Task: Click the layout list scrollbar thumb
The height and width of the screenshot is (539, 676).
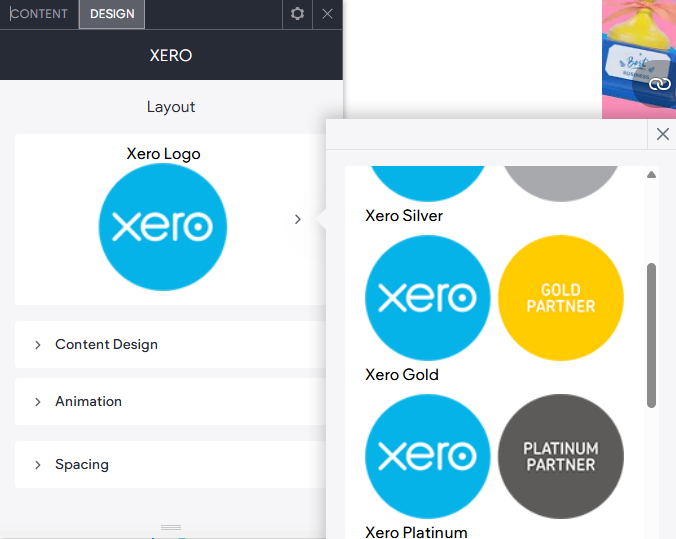Action: (x=651, y=335)
